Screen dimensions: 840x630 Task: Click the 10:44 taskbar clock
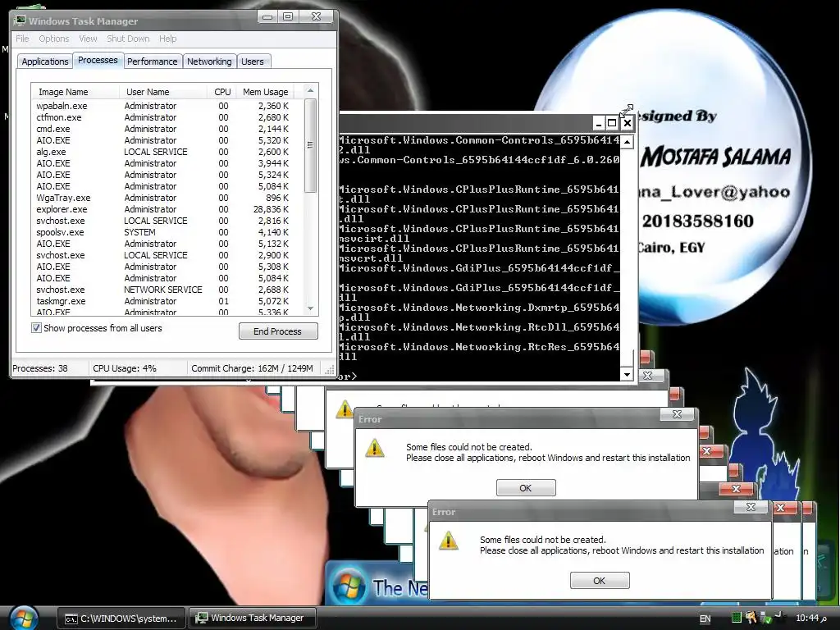click(811, 619)
